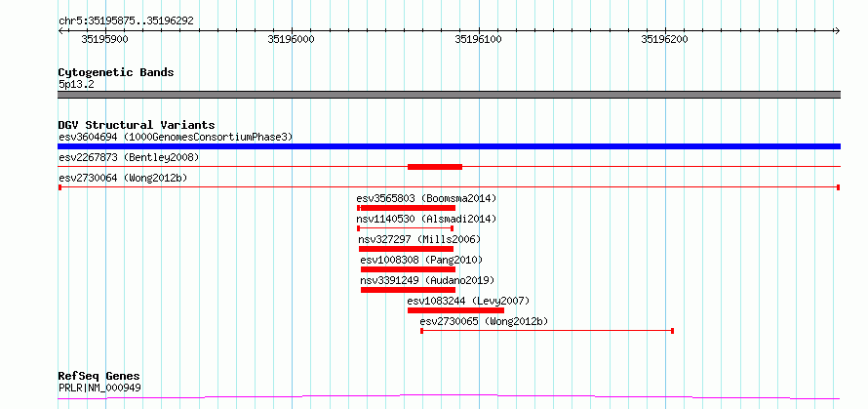Image resolution: width=868 pixels, height=409 pixels.
Task: Click the blue esv3604694 variant bar
Action: click(449, 146)
